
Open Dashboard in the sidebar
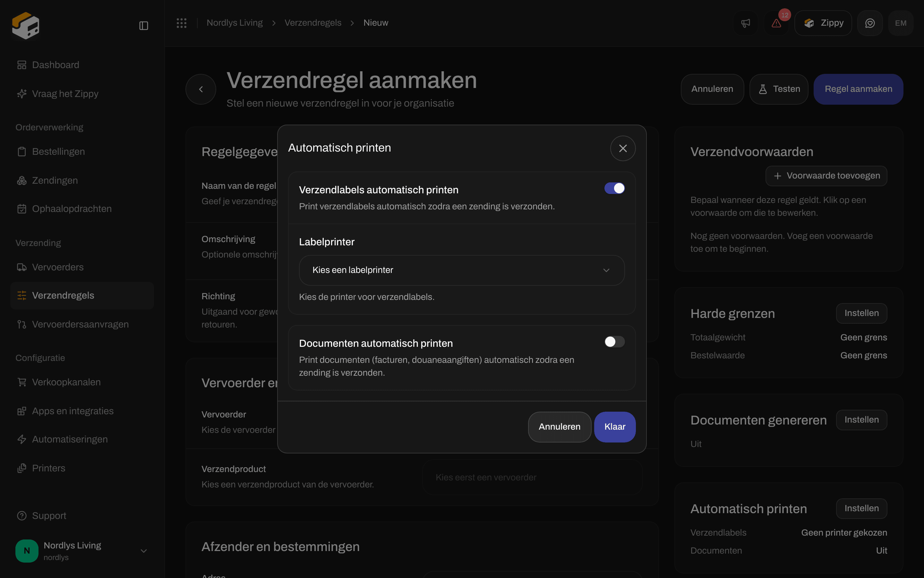tap(82, 65)
